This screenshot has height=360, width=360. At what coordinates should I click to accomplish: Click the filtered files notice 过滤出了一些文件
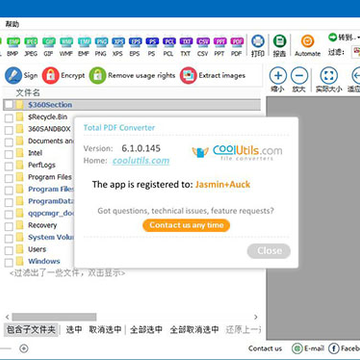(x=67, y=273)
